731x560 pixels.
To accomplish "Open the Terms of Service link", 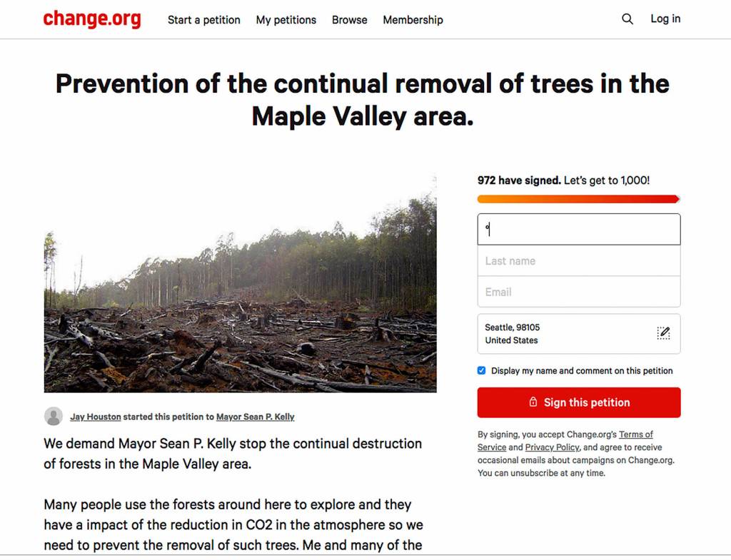I will (637, 434).
